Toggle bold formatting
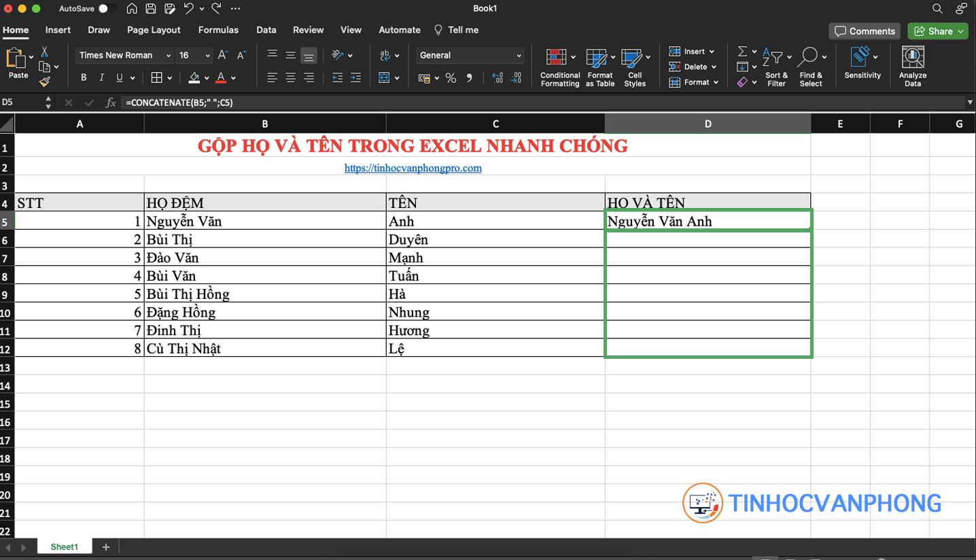Screen dimensions: 976x560 84,78
